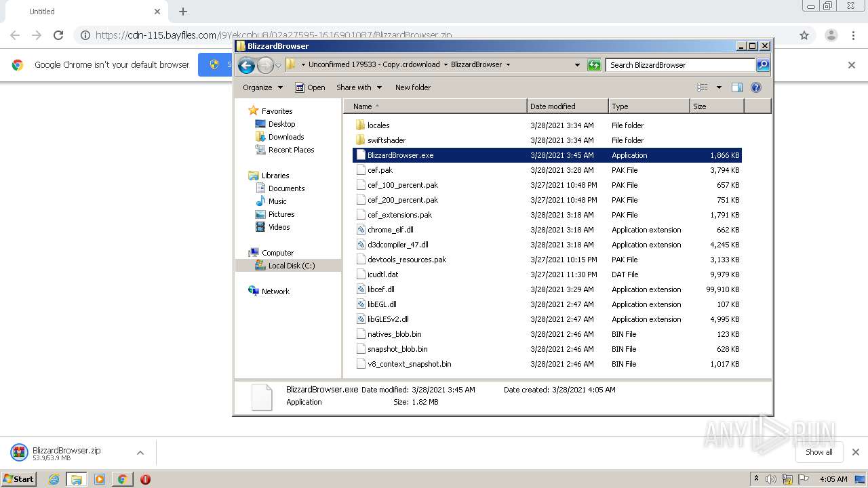Click Open in Explorer toolbar
The height and width of the screenshot is (488, 868).
(x=310, y=87)
